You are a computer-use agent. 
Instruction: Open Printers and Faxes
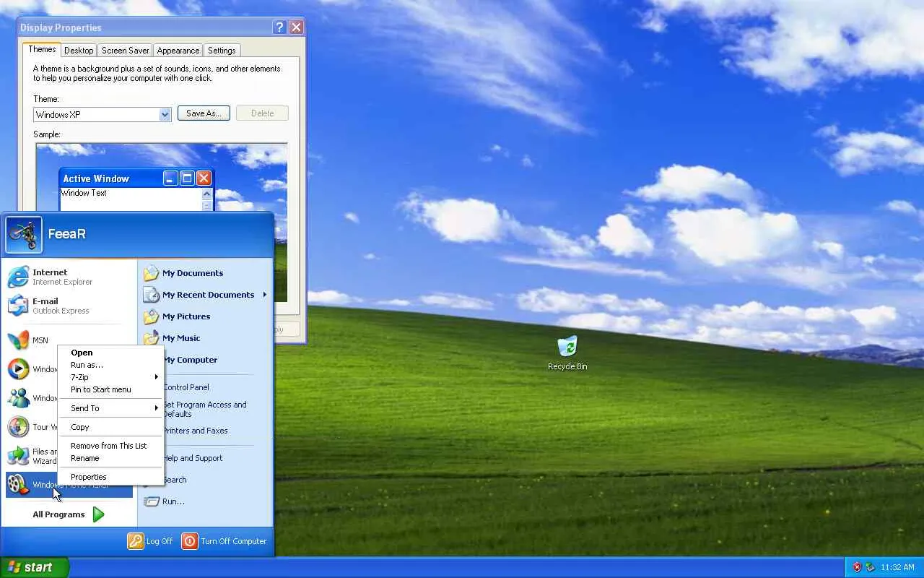pos(196,431)
